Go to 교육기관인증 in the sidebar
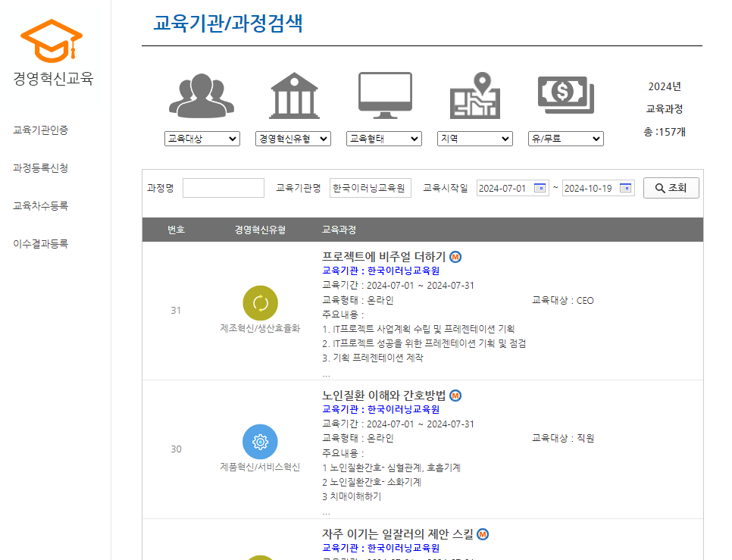The image size is (732, 560). tap(41, 130)
